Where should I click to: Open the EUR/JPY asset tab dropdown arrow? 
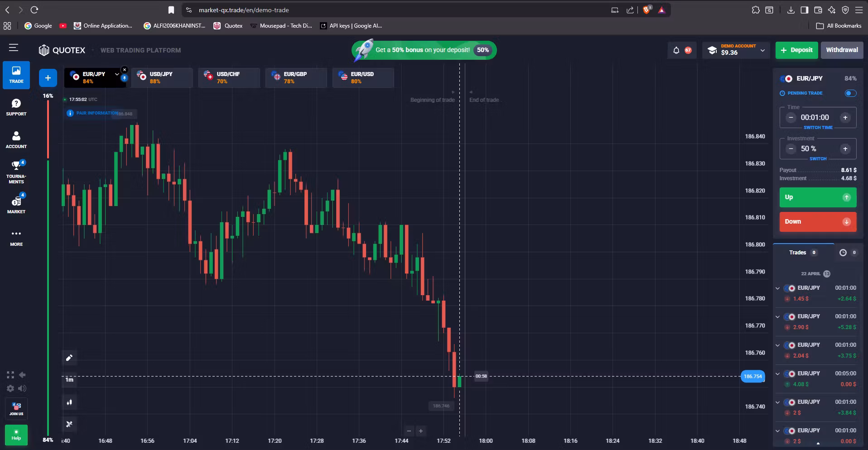click(117, 74)
